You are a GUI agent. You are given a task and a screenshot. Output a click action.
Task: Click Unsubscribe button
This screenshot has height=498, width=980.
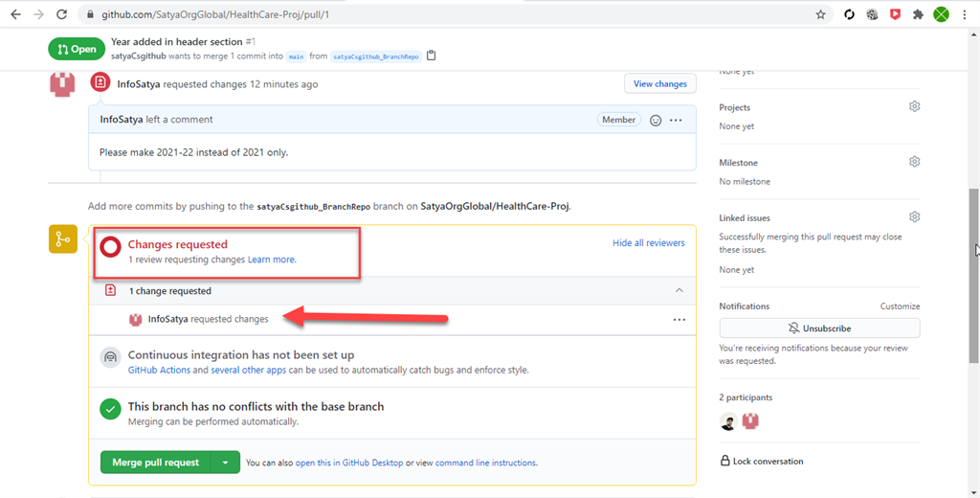(819, 328)
